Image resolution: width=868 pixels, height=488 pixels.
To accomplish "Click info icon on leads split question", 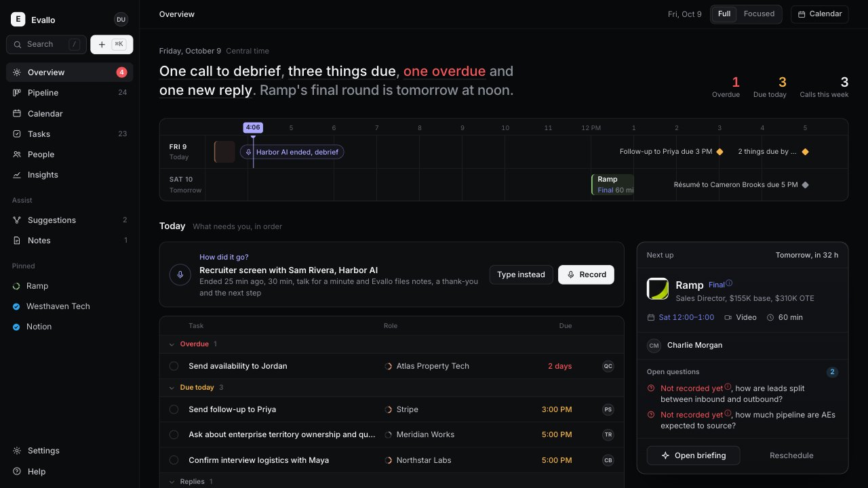I will [728, 386].
